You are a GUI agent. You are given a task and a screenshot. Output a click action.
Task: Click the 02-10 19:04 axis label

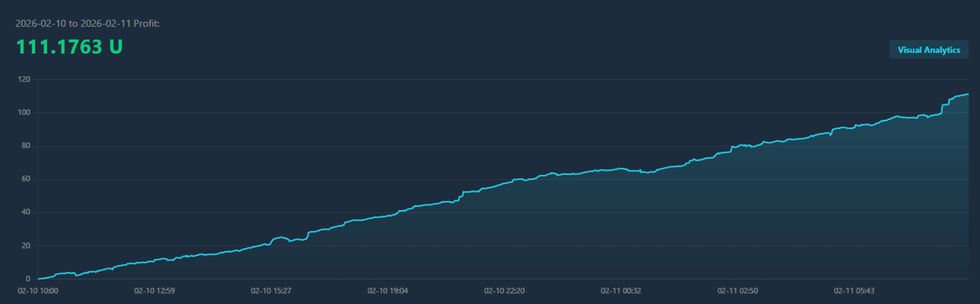pos(388,290)
